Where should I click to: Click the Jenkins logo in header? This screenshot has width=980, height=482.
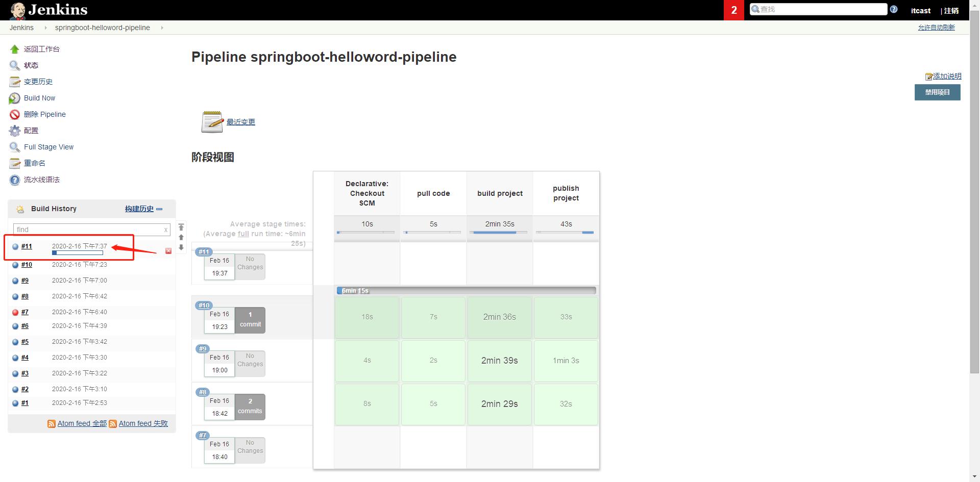[49, 10]
